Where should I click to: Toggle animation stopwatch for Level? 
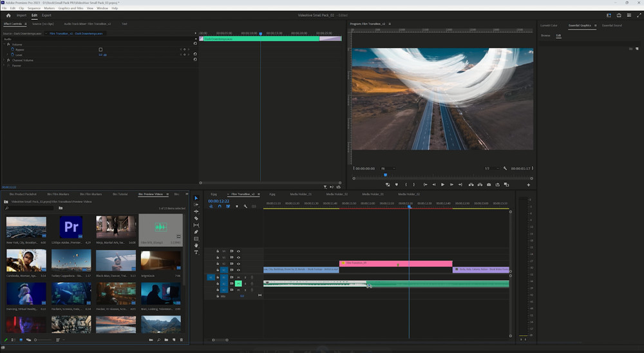point(13,54)
